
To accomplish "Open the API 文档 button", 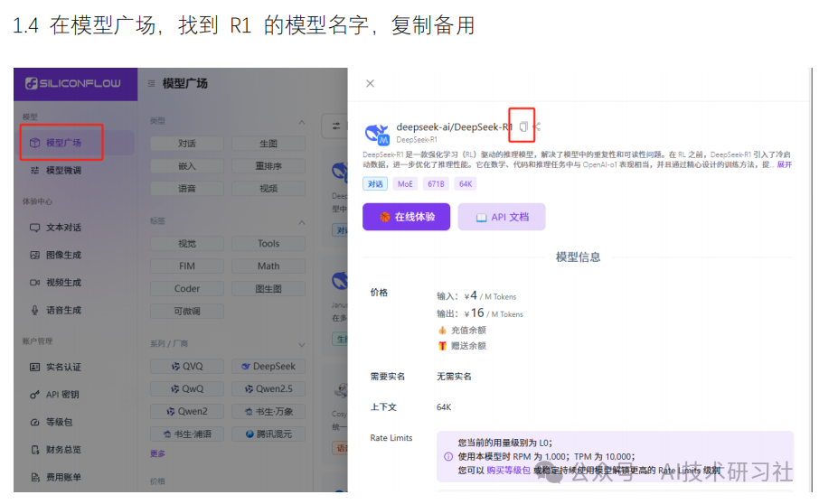I will pos(502,217).
